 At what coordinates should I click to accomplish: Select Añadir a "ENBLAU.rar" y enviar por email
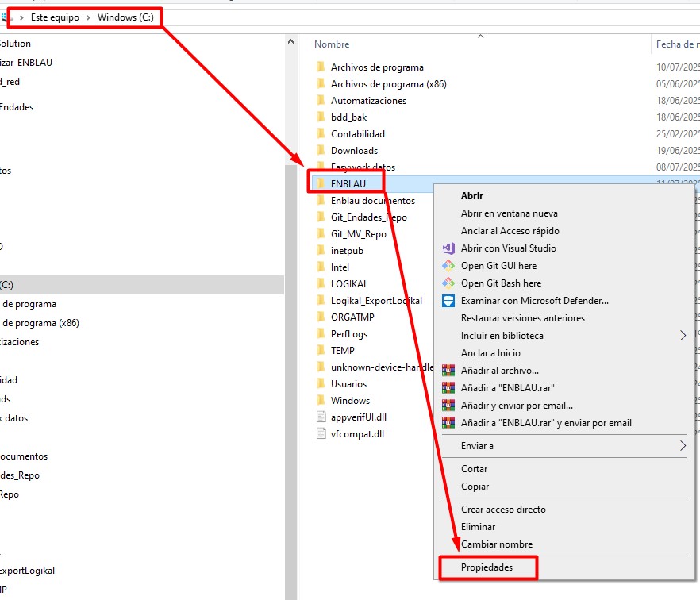pyautogui.click(x=546, y=423)
